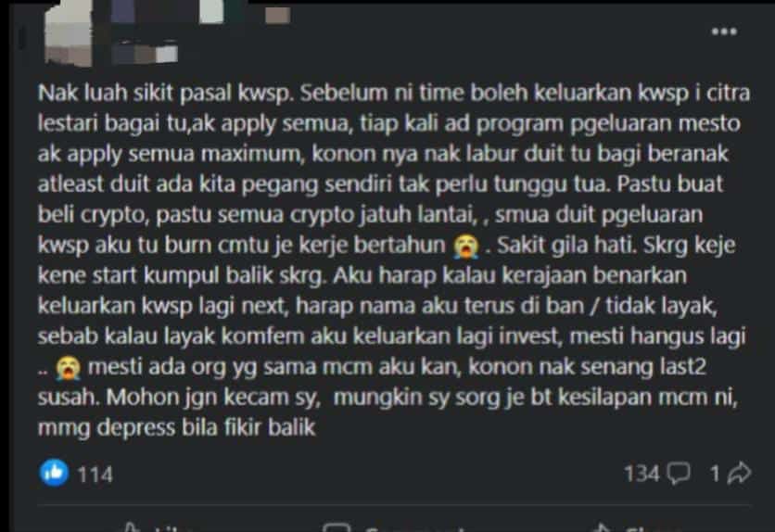This screenshot has height=532, width=775.
Task: Click the arrow icon in the Share button
Action: 602,527
